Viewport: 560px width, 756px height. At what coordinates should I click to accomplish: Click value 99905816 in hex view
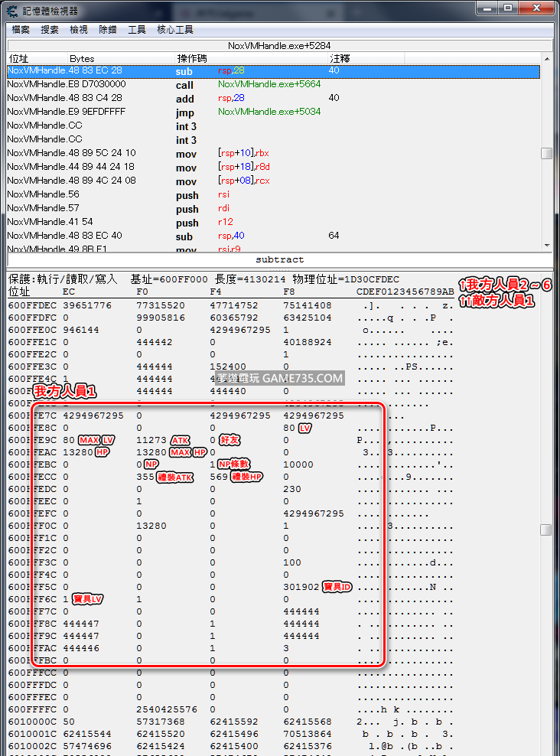[x=161, y=318]
